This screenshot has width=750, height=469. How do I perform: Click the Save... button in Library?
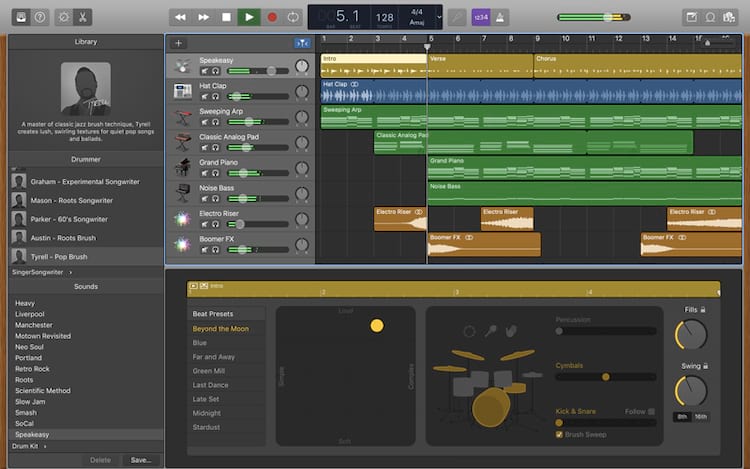(140, 460)
